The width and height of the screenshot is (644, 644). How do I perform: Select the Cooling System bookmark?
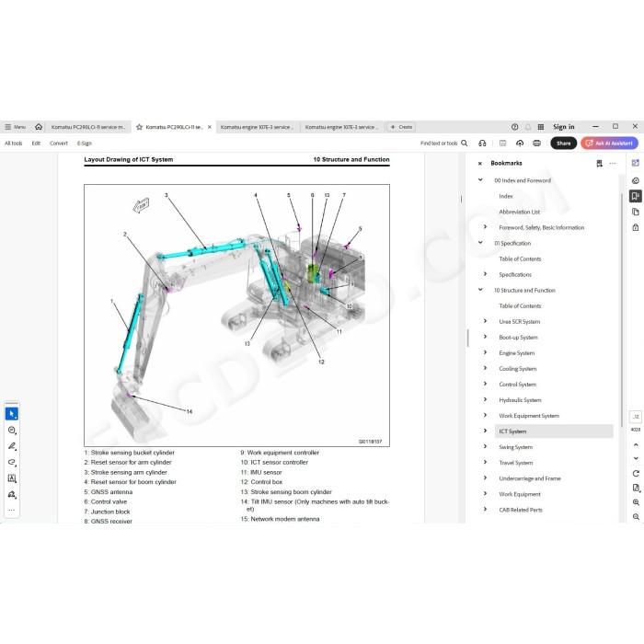[517, 368]
